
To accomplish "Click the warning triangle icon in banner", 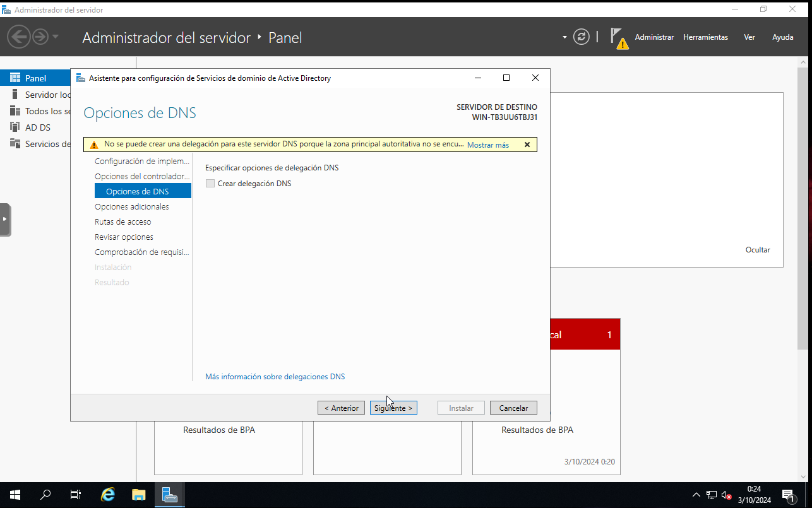I will click(94, 145).
